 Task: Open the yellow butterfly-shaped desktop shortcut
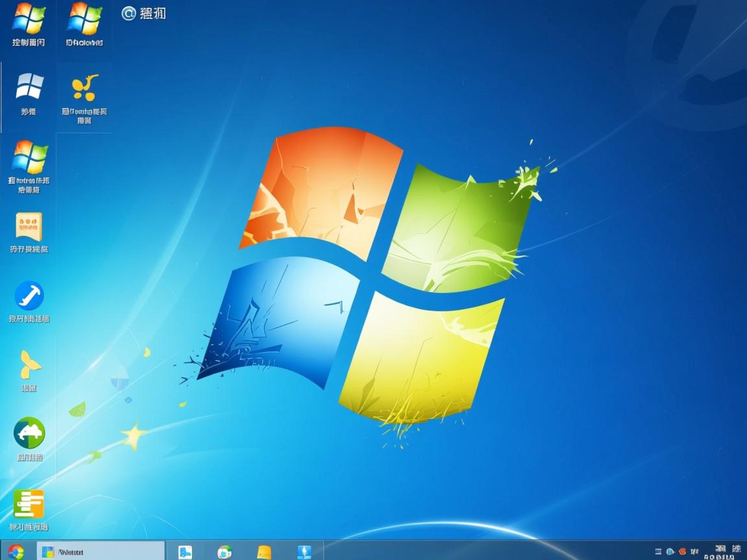pyautogui.click(x=84, y=87)
